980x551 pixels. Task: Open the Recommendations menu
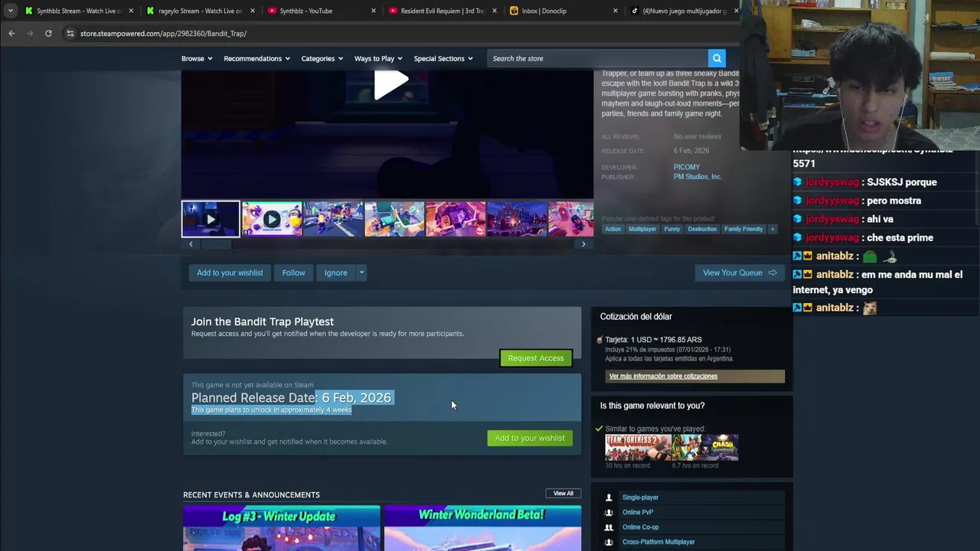(256, 58)
